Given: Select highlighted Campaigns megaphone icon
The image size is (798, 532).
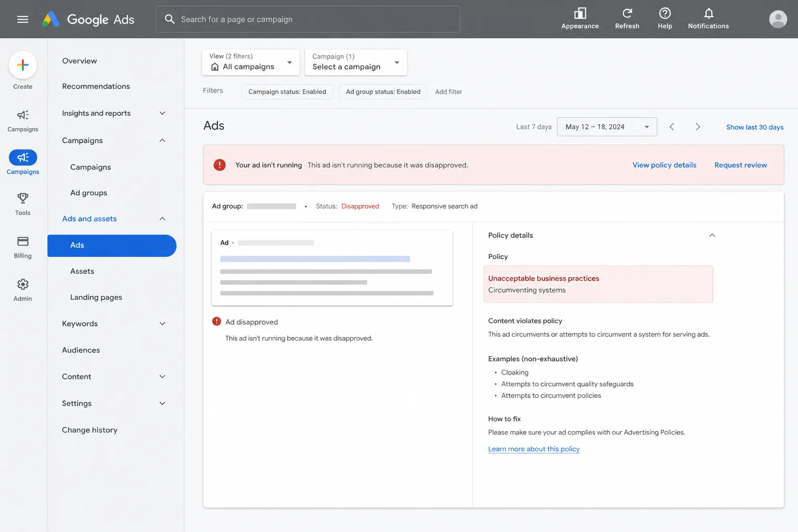Looking at the screenshot, I should click(23, 157).
